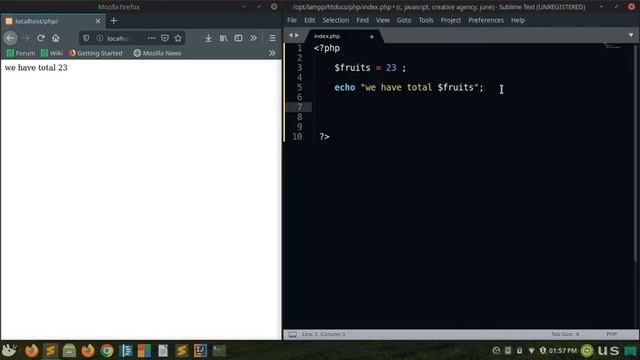Select the localhost/php/ browser tab
The width and height of the screenshot is (640, 360).
[x=53, y=21]
